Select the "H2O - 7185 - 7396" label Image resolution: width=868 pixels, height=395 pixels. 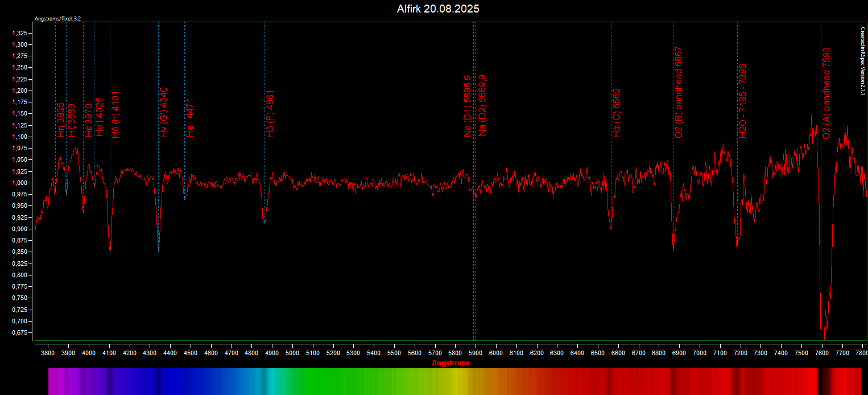[x=743, y=101]
